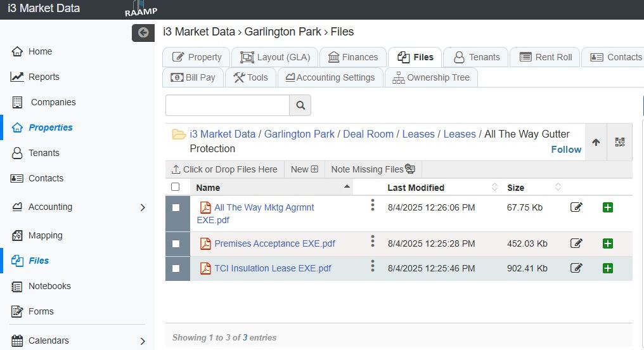The width and height of the screenshot is (644, 350).
Task: Sort by Last Modified column
Action: coord(416,188)
